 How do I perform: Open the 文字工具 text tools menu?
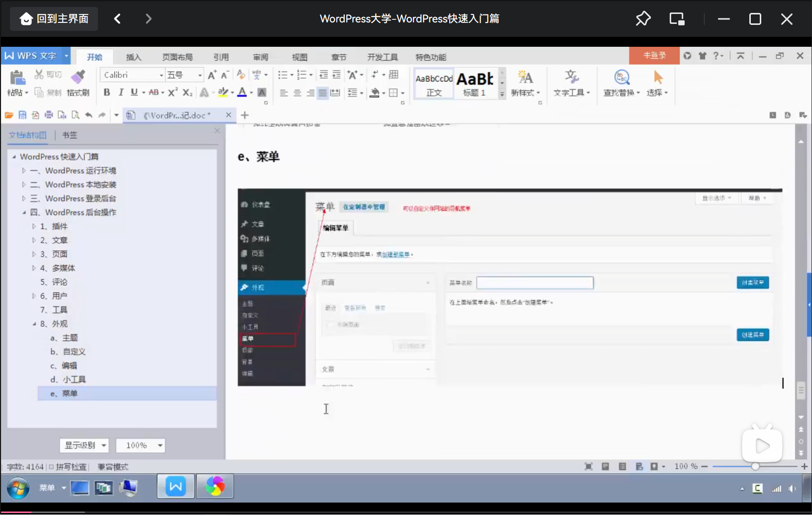click(571, 83)
